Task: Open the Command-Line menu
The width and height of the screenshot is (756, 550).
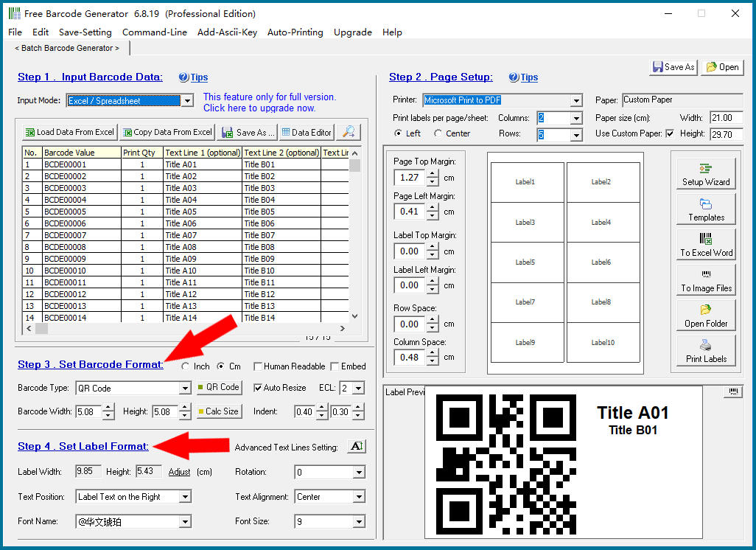Action: tap(154, 32)
